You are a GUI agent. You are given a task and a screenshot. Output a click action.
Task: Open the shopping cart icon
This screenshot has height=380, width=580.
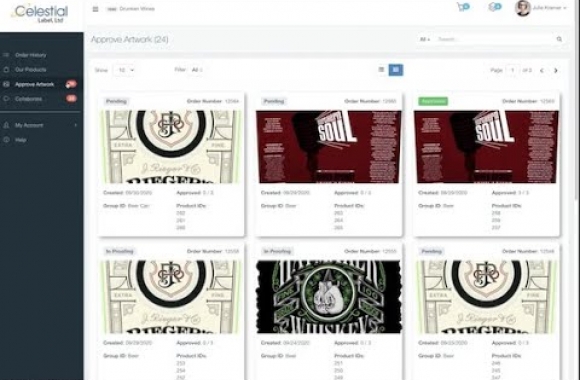pos(463,7)
